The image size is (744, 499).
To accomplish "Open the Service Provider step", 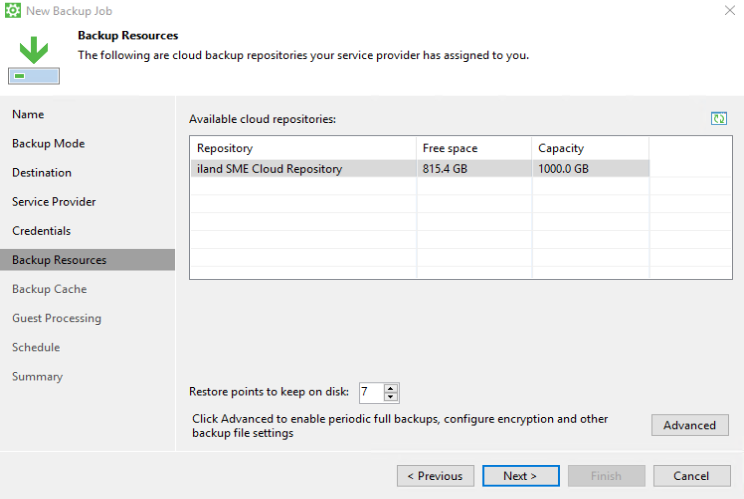I will pyautogui.click(x=54, y=202).
